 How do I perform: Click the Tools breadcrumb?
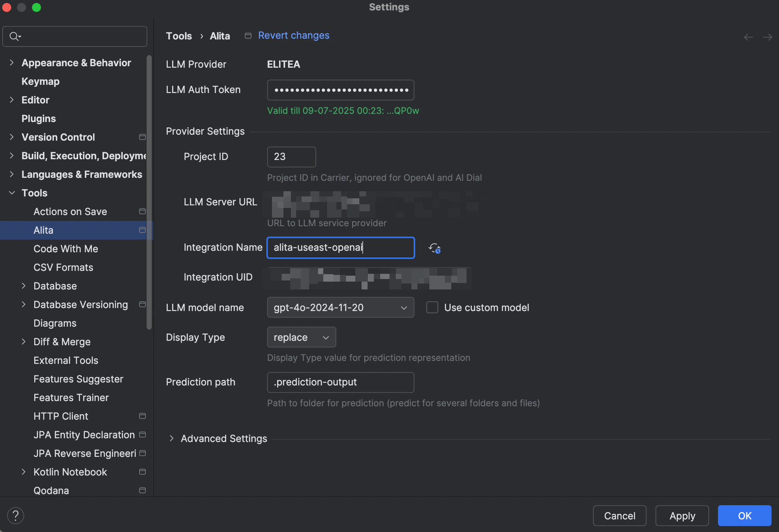[179, 36]
